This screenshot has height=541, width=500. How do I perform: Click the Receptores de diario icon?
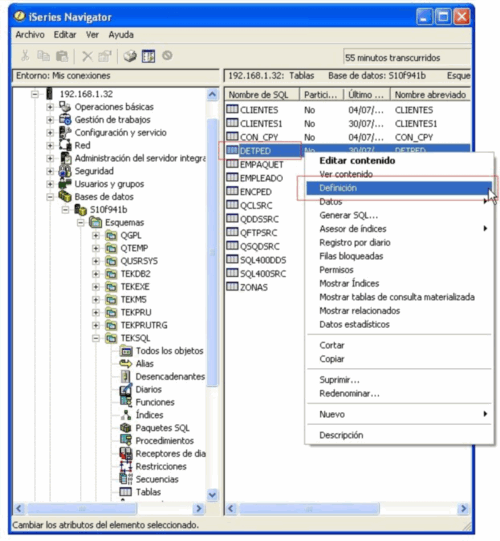[x=126, y=453]
